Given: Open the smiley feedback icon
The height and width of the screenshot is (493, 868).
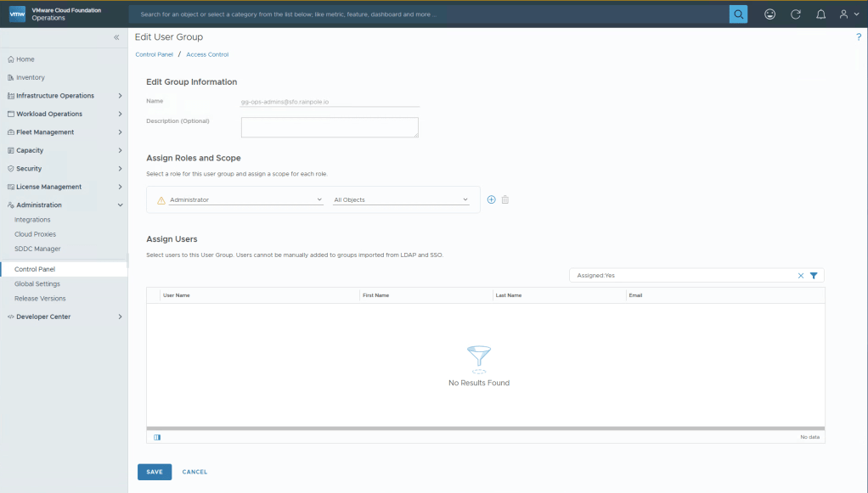Looking at the screenshot, I should coord(769,14).
